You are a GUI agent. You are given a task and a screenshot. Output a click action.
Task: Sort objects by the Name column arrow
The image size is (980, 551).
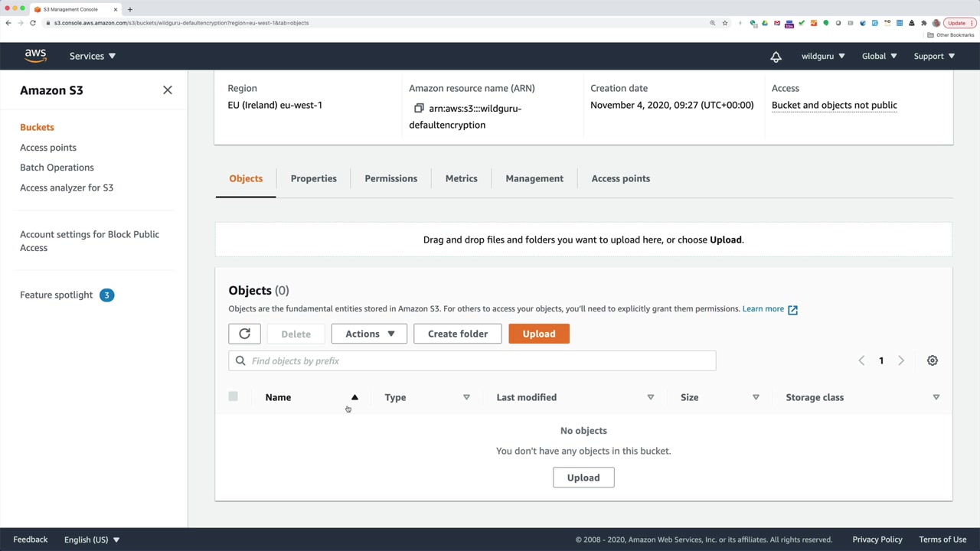354,397
